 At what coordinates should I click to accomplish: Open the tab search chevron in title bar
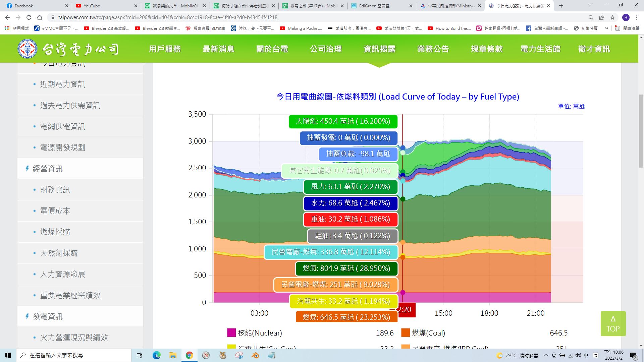coord(590,5)
